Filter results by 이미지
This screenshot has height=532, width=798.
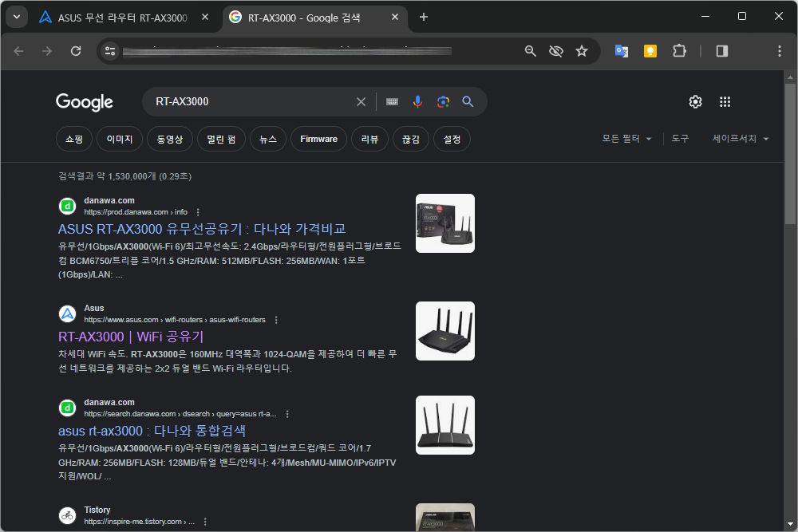pyautogui.click(x=120, y=139)
